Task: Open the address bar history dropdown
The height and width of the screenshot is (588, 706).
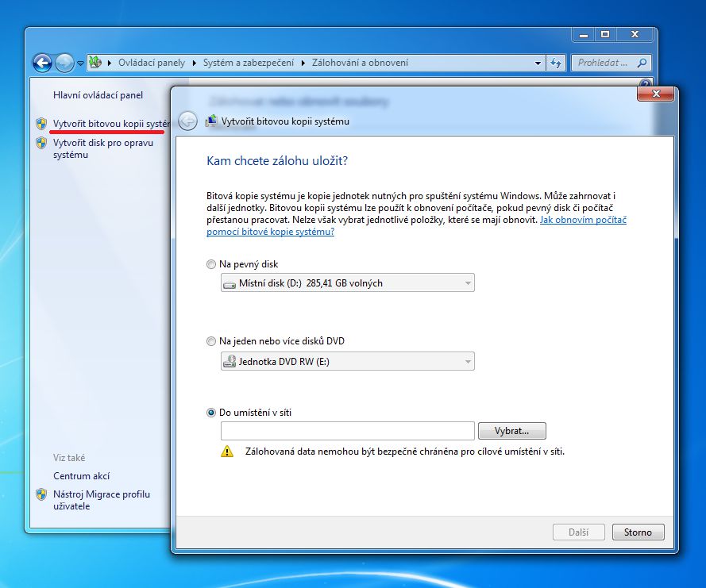Action: point(538,63)
